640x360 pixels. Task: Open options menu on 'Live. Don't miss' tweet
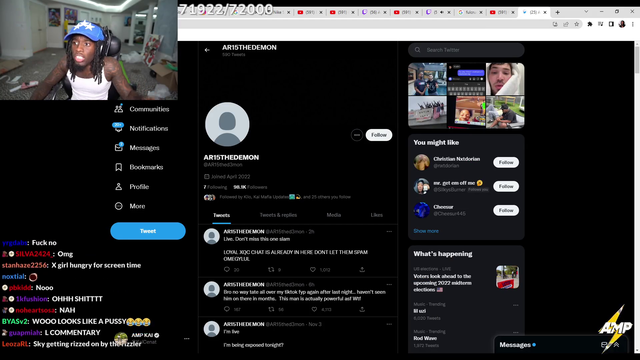pos(389,231)
